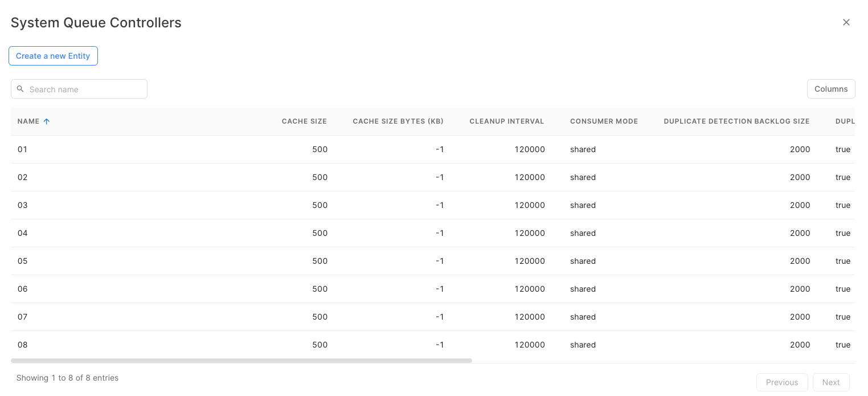Focus the Search name input field
Image resolution: width=868 pixels, height=396 pixels.
85,89
